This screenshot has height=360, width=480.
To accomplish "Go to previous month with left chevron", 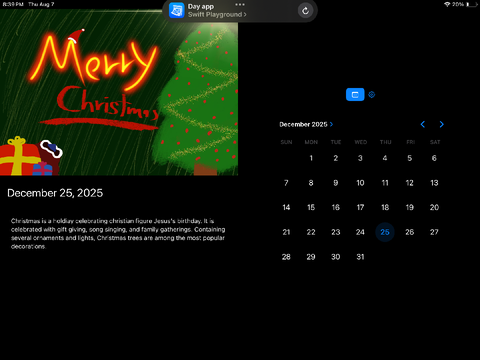I will 423,124.
